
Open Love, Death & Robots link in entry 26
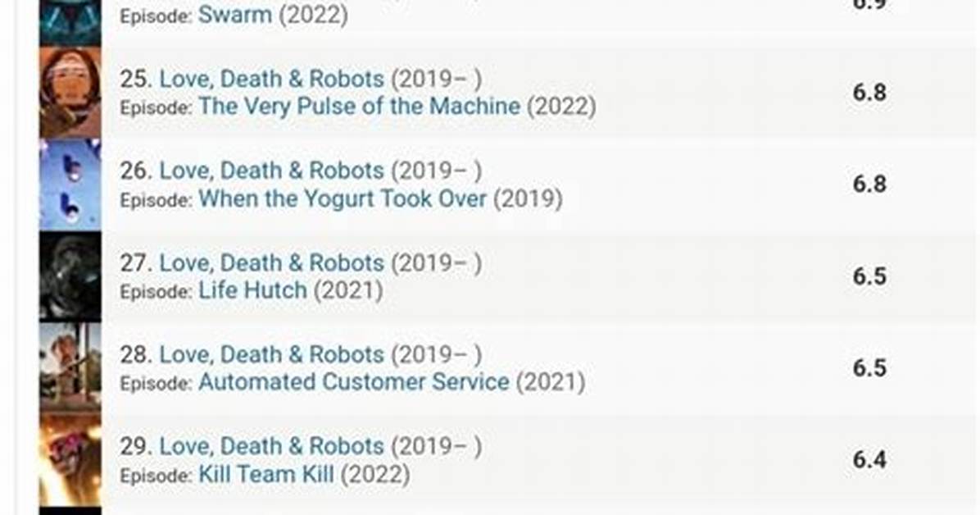click(x=272, y=171)
